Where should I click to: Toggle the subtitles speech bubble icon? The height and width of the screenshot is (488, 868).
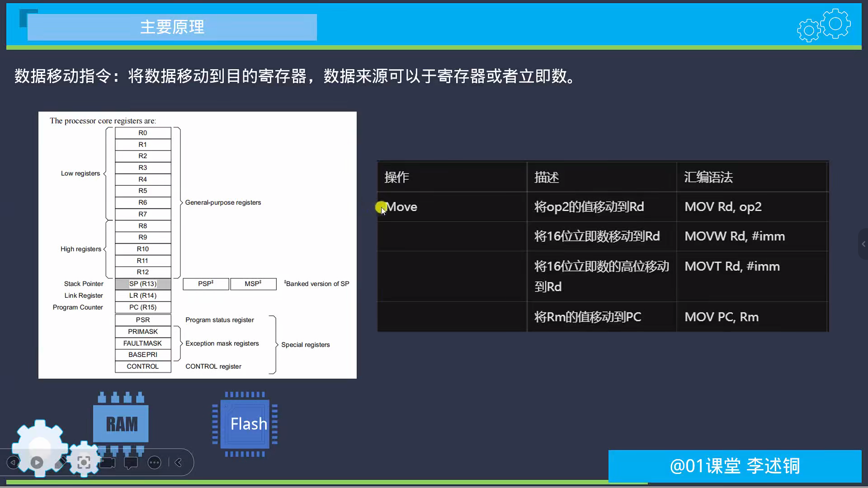click(131, 462)
